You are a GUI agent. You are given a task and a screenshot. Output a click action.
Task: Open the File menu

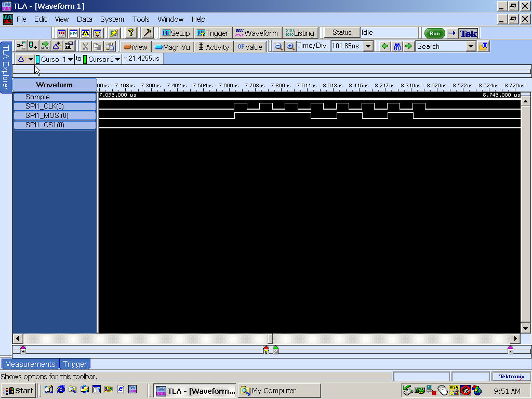[21, 19]
